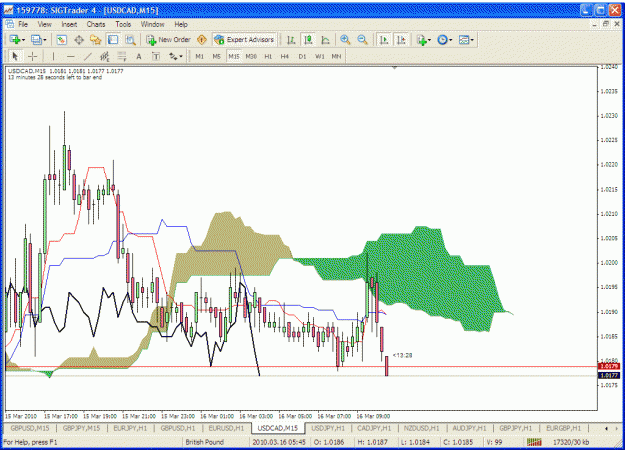Switch timeframe to H1
The image size is (625, 450).
(x=268, y=57)
